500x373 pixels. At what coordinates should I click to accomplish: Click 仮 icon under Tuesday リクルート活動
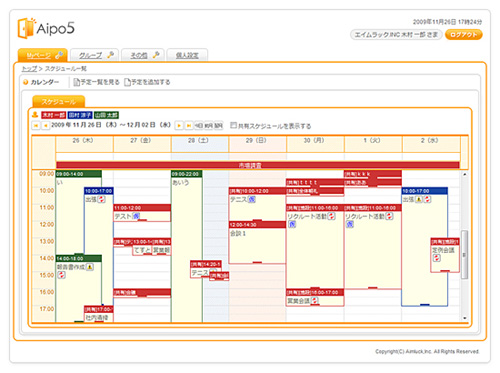[350, 224]
